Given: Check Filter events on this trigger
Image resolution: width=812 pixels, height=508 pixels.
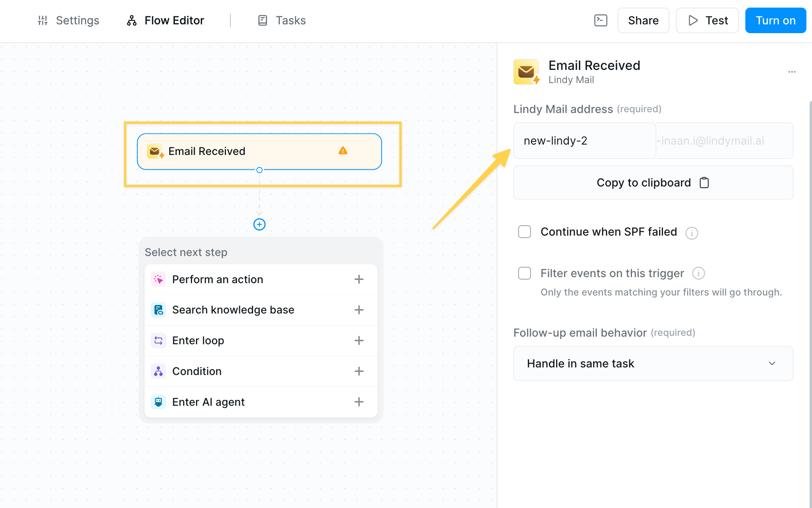Looking at the screenshot, I should 524,273.
